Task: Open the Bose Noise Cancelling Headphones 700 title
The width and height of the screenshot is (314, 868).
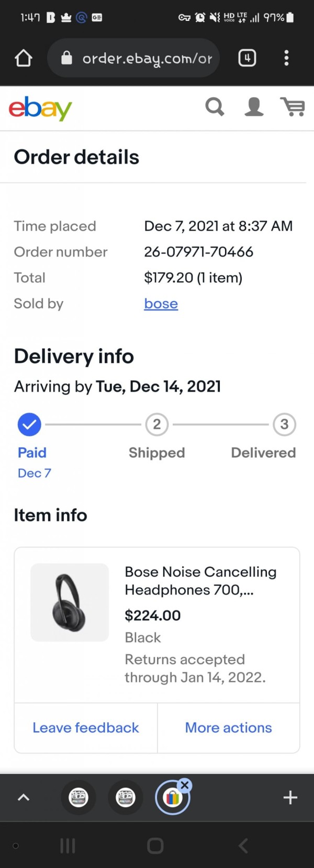Action: [200, 581]
